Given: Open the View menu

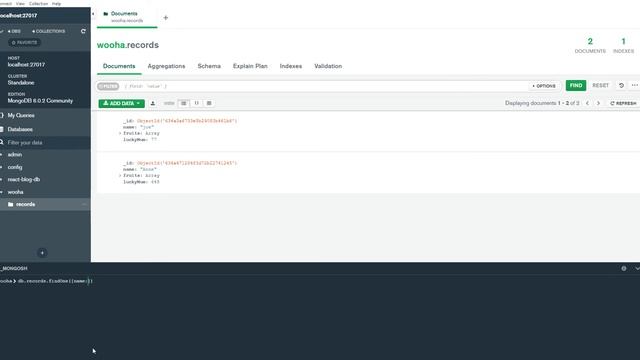Looking at the screenshot, I should (20, 3).
